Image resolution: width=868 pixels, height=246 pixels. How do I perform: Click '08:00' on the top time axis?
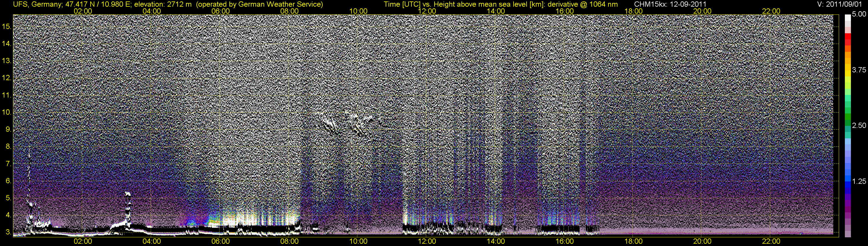pyautogui.click(x=289, y=11)
